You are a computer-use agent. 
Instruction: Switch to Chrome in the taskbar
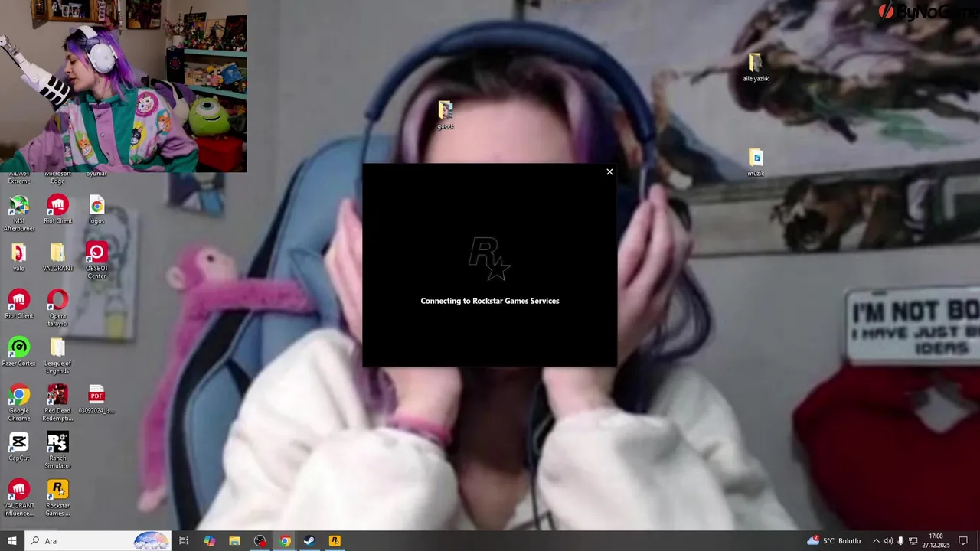[285, 541]
